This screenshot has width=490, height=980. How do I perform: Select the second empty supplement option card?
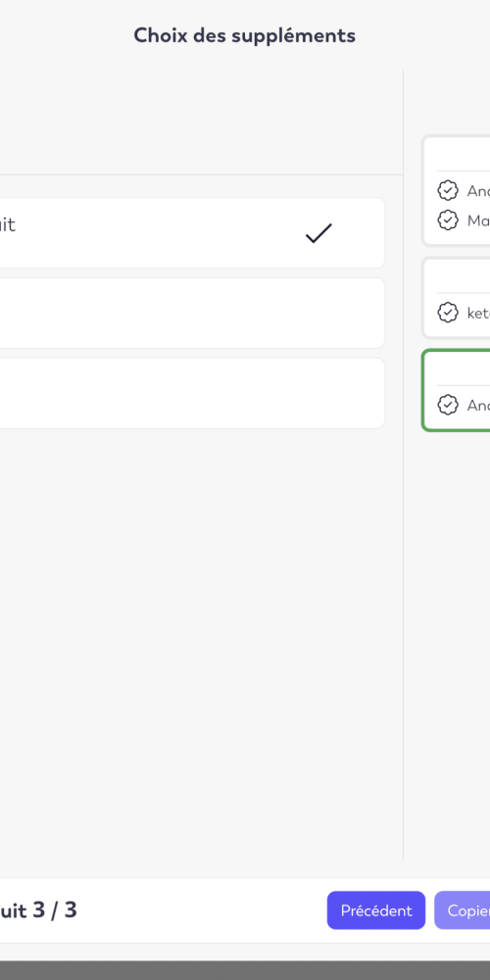pyautogui.click(x=192, y=314)
